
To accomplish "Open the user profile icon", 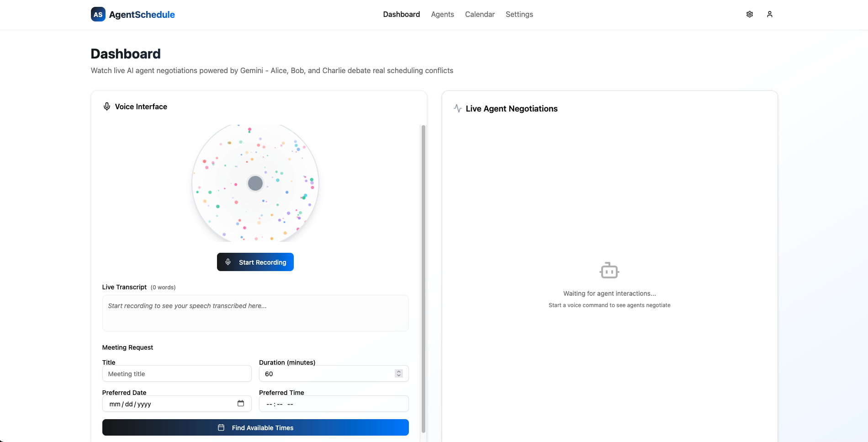I will 770,14.
